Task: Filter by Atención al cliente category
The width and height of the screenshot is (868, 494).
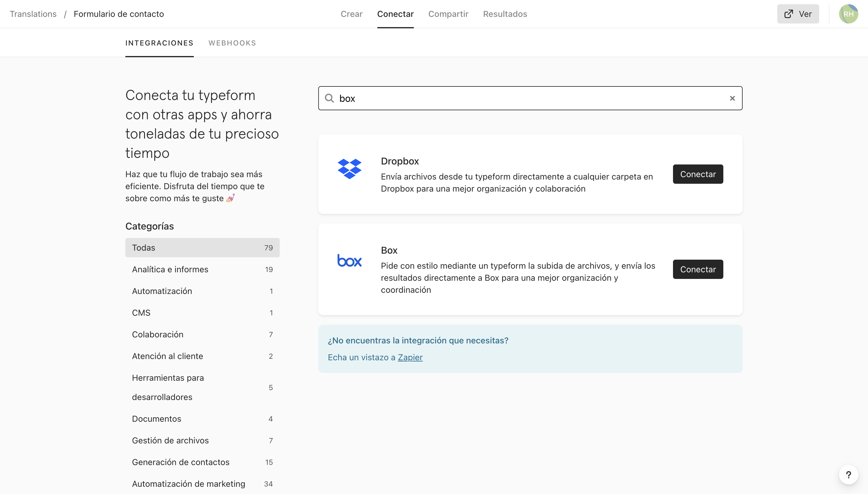Action: click(x=202, y=356)
